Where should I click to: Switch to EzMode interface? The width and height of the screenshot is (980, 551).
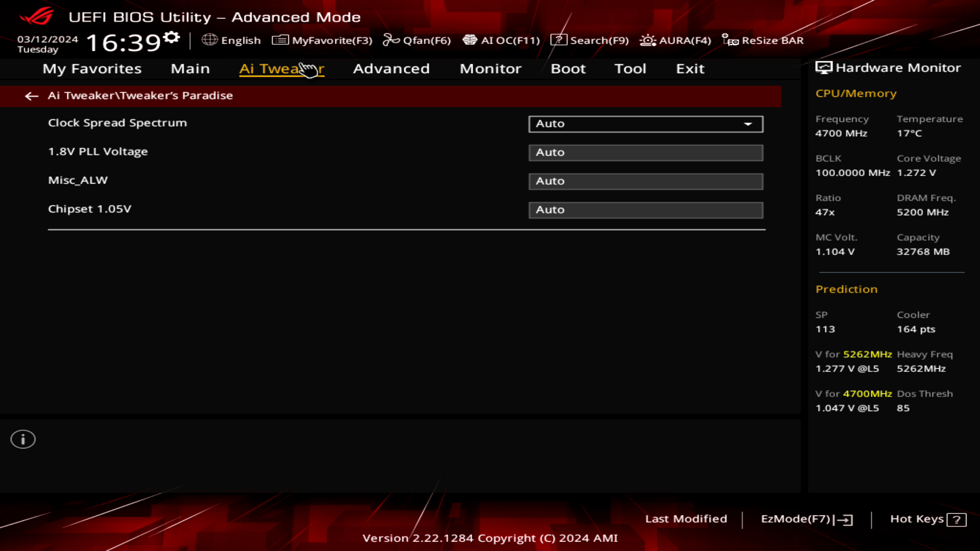(x=805, y=519)
